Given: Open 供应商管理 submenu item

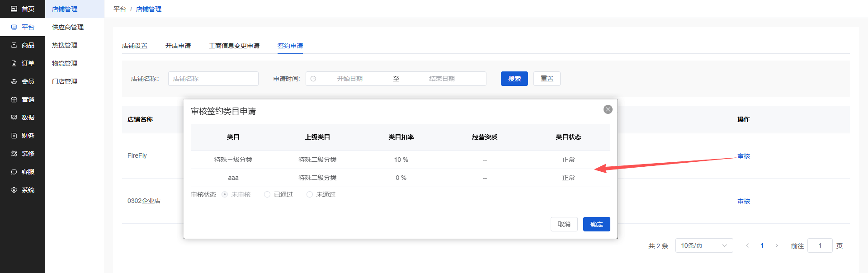Looking at the screenshot, I should pos(75,27).
